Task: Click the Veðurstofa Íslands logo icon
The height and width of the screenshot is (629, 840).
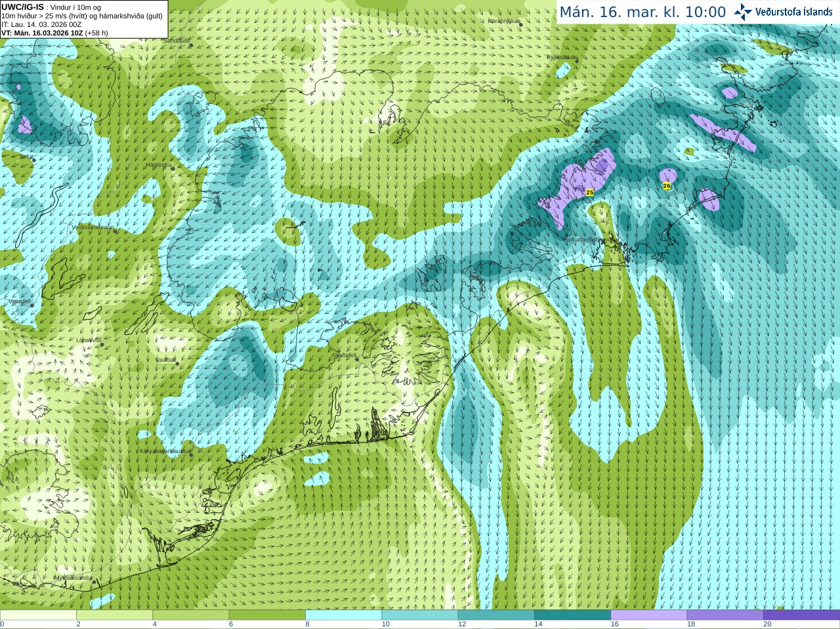Action: pos(742,12)
